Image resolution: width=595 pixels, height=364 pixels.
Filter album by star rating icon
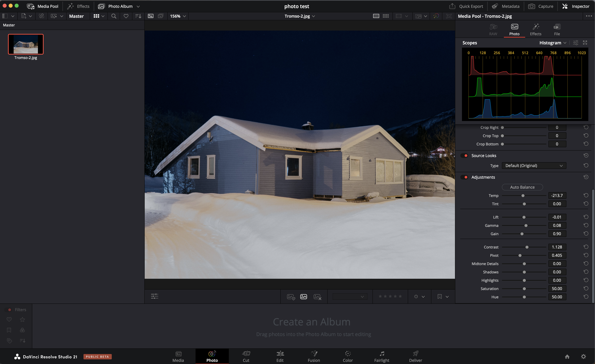[22, 320]
